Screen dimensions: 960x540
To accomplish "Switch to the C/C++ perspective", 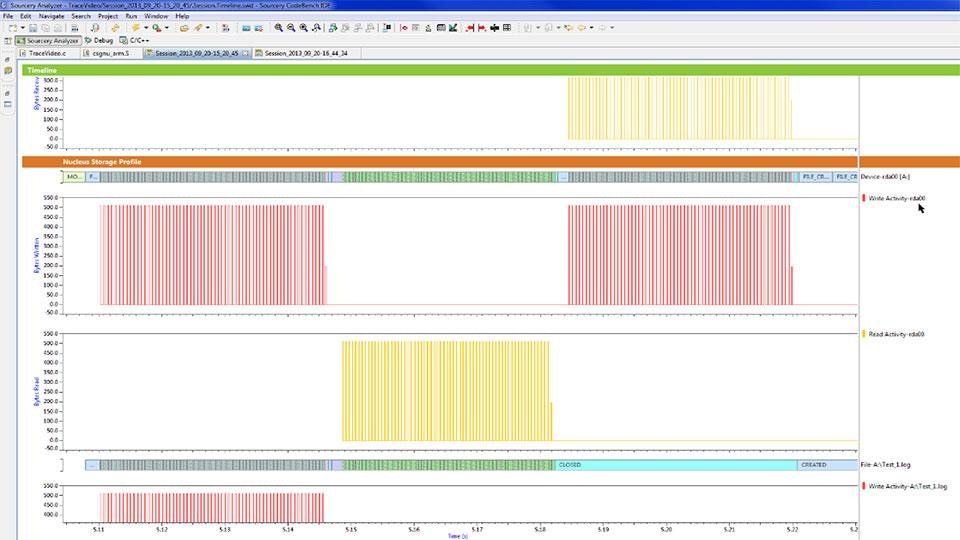I will [134, 40].
